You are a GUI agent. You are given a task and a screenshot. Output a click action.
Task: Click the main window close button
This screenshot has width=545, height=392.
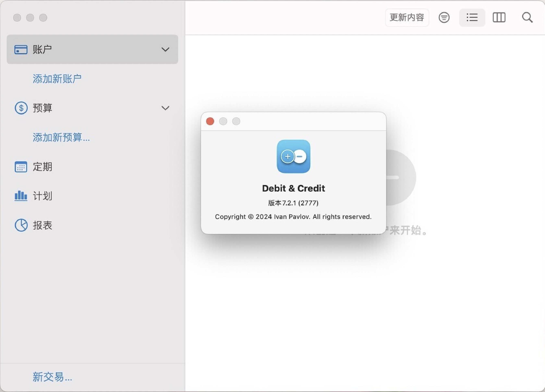17,17
